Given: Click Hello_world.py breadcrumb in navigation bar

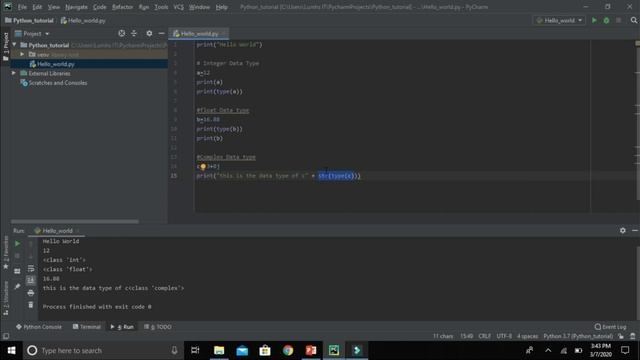Looking at the screenshot, I should tap(83, 20).
